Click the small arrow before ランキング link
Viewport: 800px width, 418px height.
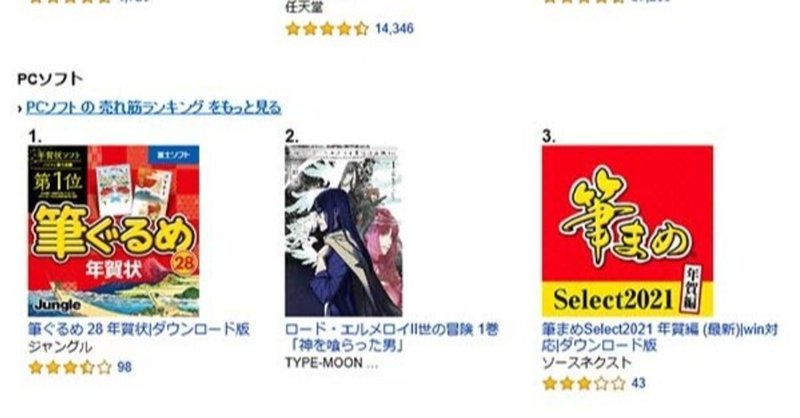[20, 109]
